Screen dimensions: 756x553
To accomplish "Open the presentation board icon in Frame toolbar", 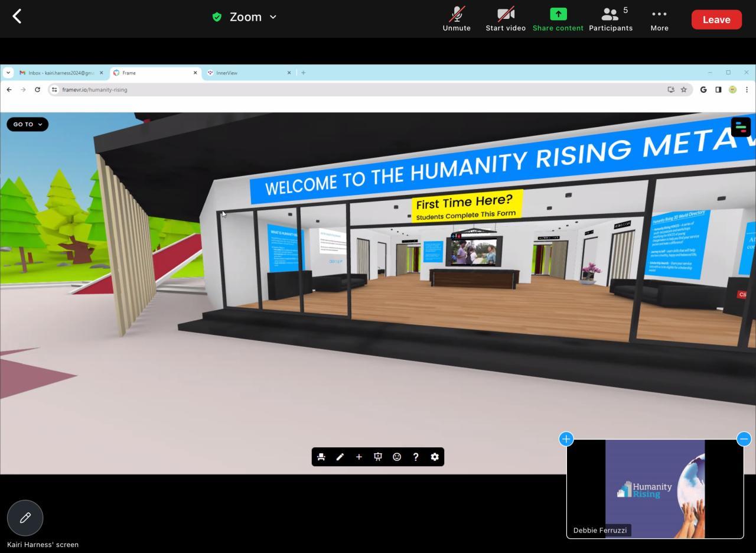I will coord(378,457).
